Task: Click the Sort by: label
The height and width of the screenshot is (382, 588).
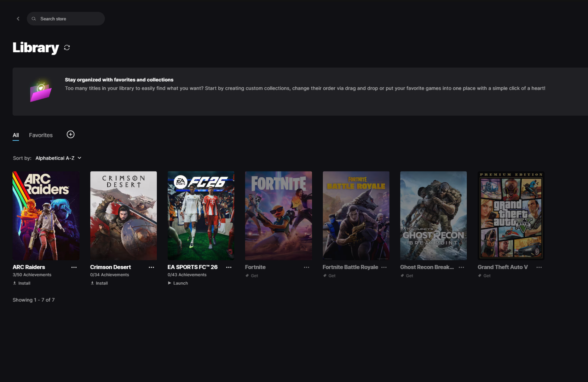Action: 22,158
